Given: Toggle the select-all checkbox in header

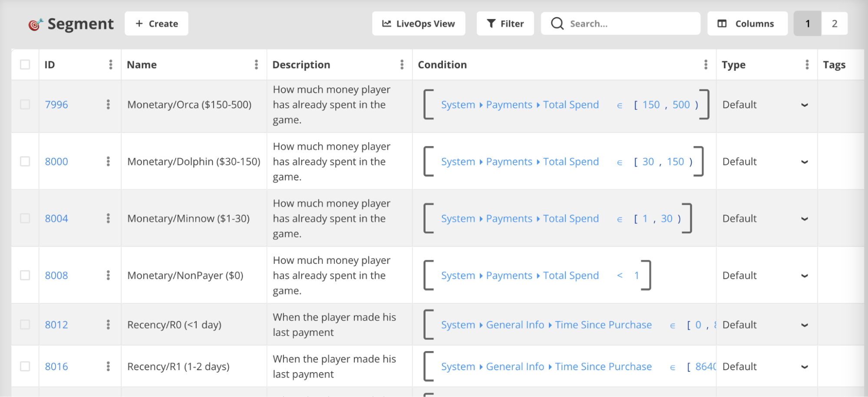Looking at the screenshot, I should tap(25, 65).
